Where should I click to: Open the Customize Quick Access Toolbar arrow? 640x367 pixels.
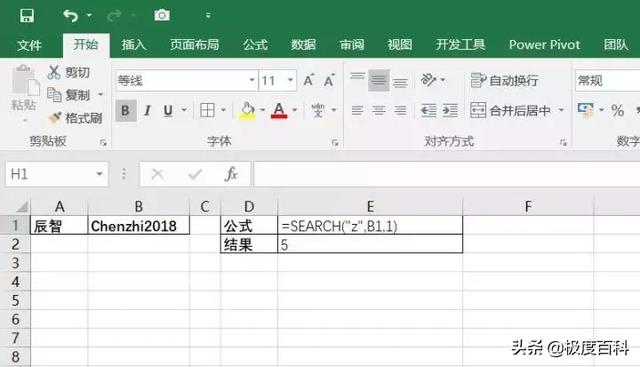tap(208, 16)
